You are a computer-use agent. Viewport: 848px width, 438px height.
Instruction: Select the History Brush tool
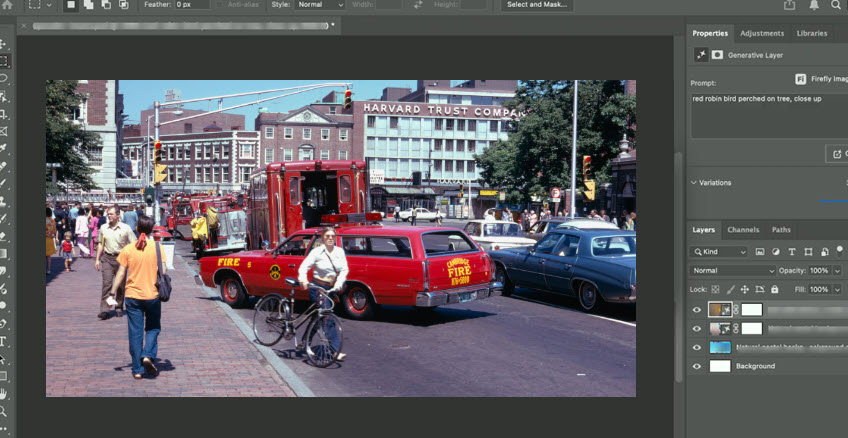3,218
